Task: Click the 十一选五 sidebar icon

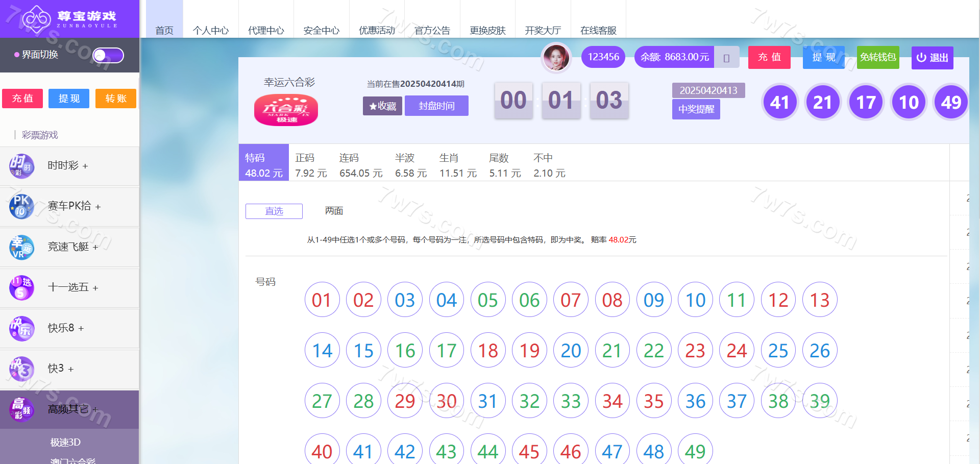Action: (21, 287)
